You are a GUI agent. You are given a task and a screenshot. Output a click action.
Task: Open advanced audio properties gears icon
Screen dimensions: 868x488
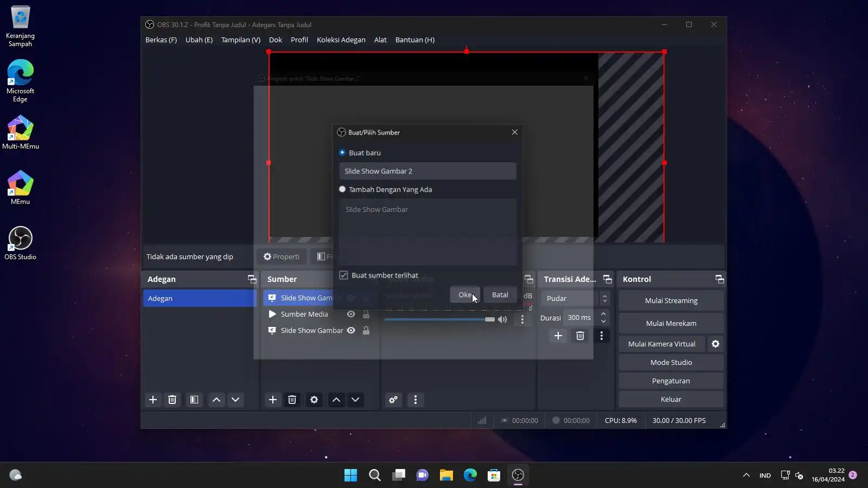pos(393,400)
